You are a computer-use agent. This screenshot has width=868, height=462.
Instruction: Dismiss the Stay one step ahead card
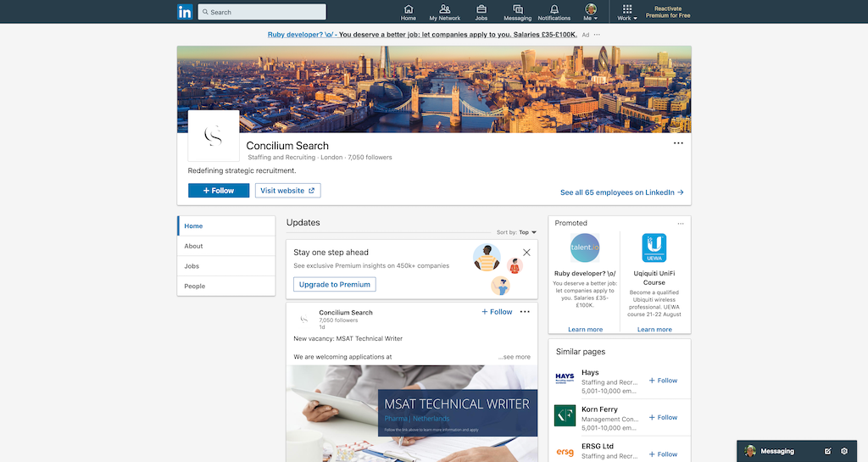pyautogui.click(x=526, y=253)
